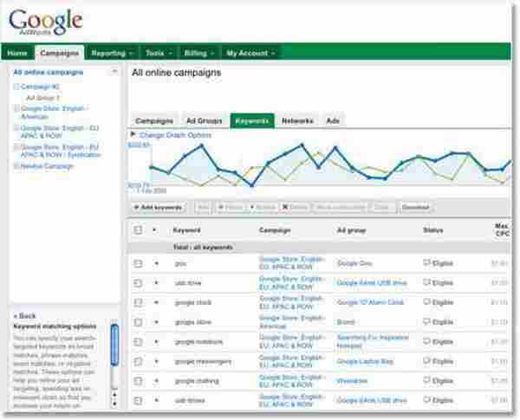Click the Add keywords button

(x=159, y=208)
